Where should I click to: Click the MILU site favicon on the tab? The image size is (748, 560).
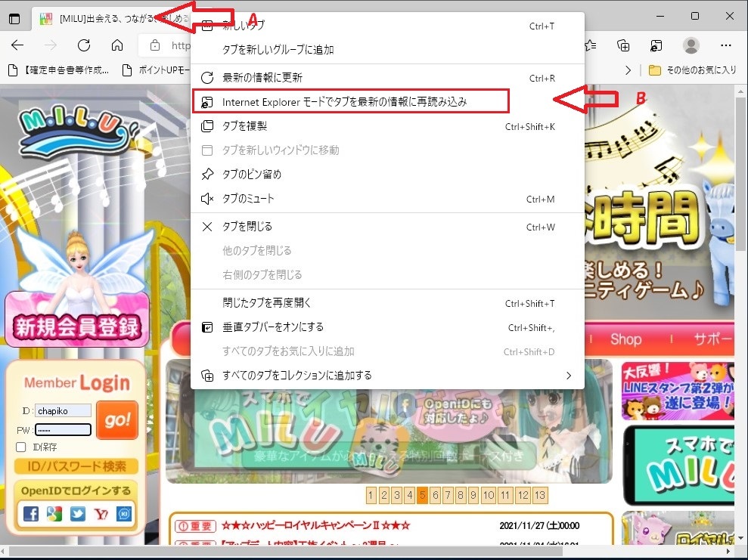pyautogui.click(x=46, y=19)
